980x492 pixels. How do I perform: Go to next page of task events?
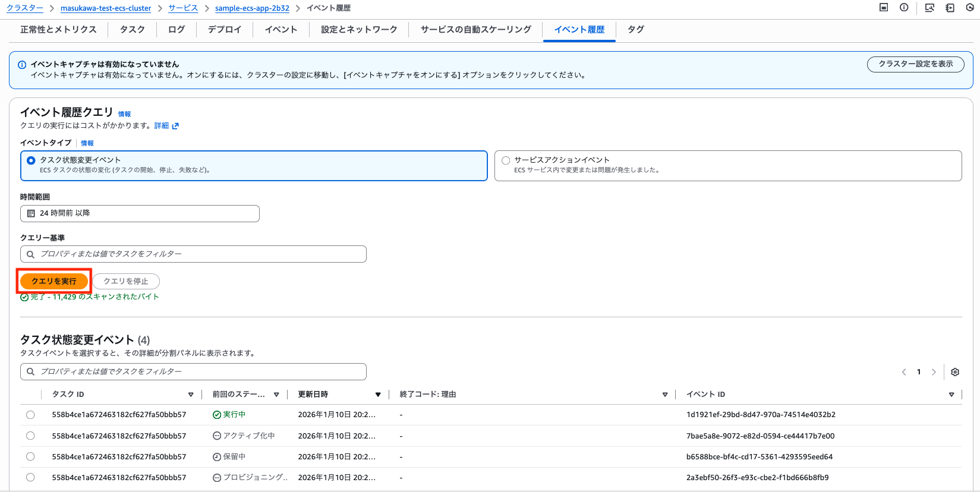point(934,372)
